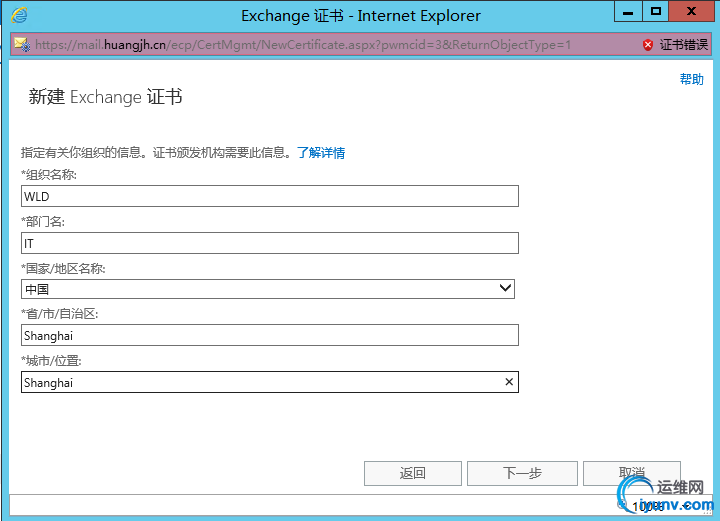Close the Exchange 证书 window

coord(691,11)
